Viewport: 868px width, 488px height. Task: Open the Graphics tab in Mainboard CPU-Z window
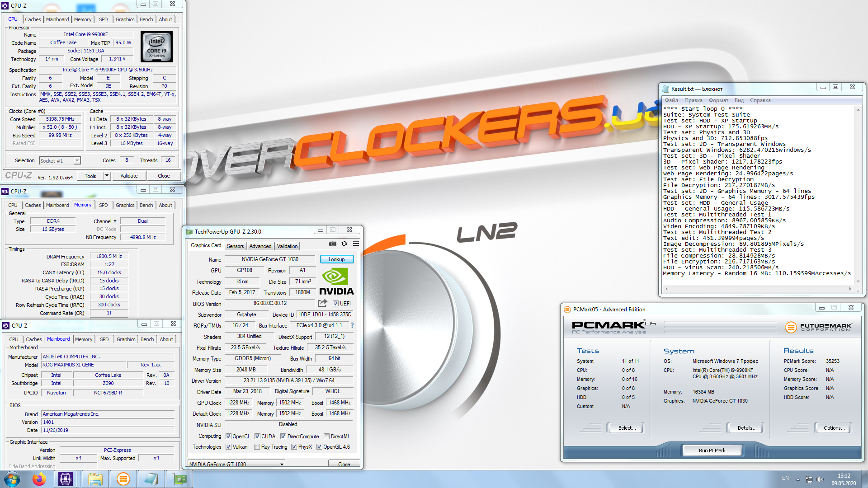pos(126,339)
